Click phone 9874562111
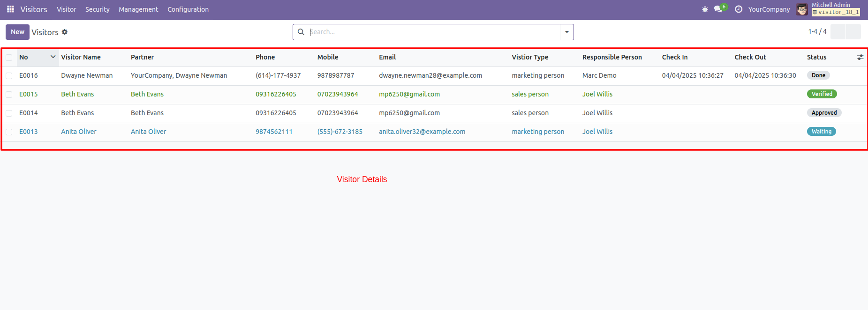868x310 pixels. click(x=274, y=132)
